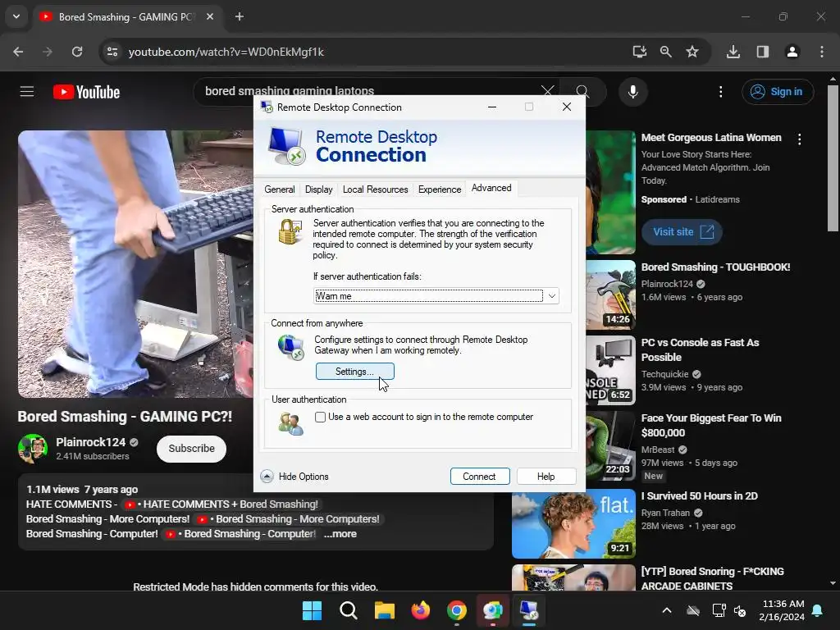Image resolution: width=840 pixels, height=630 pixels.
Task: Subscribe to Plainrock124
Action: coord(191,449)
